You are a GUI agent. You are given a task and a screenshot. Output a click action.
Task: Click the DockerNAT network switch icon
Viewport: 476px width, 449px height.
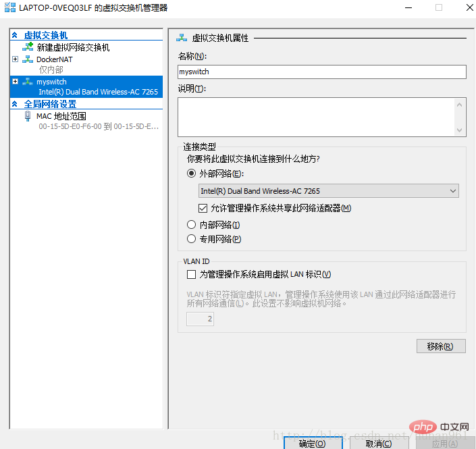tap(28, 59)
